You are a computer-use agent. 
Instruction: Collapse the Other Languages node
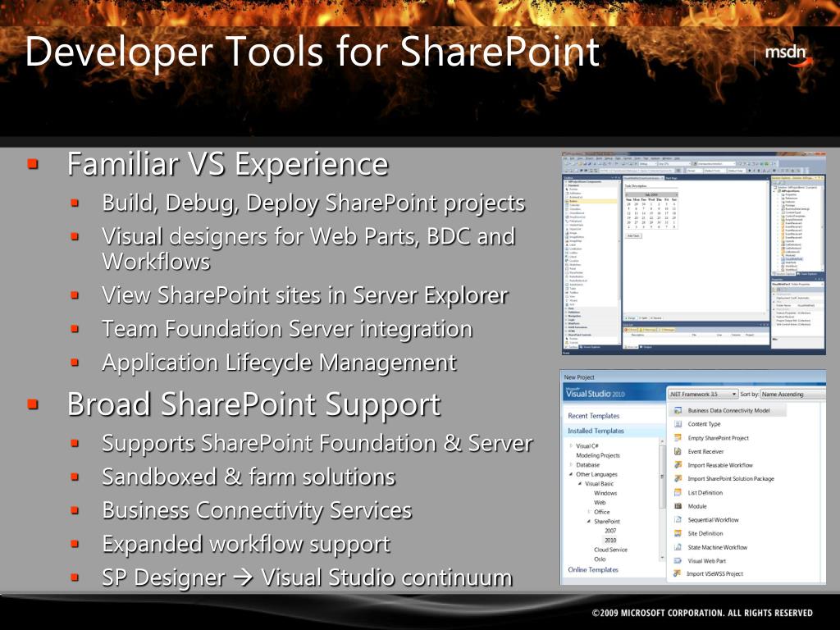pos(570,474)
